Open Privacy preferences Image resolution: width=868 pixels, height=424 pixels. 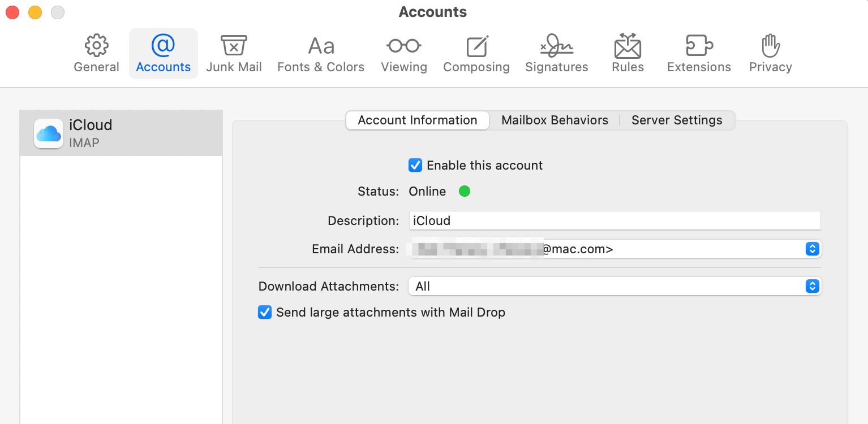(x=771, y=54)
